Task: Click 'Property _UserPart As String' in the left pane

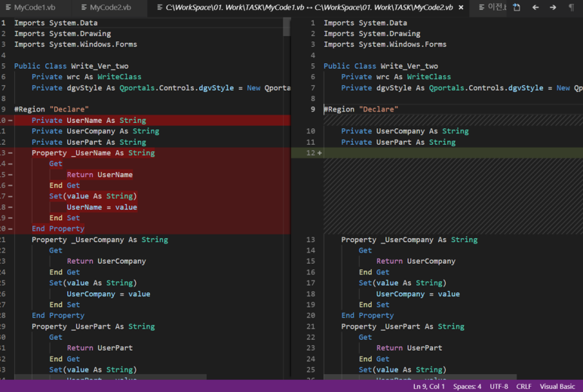Action: tap(94, 326)
